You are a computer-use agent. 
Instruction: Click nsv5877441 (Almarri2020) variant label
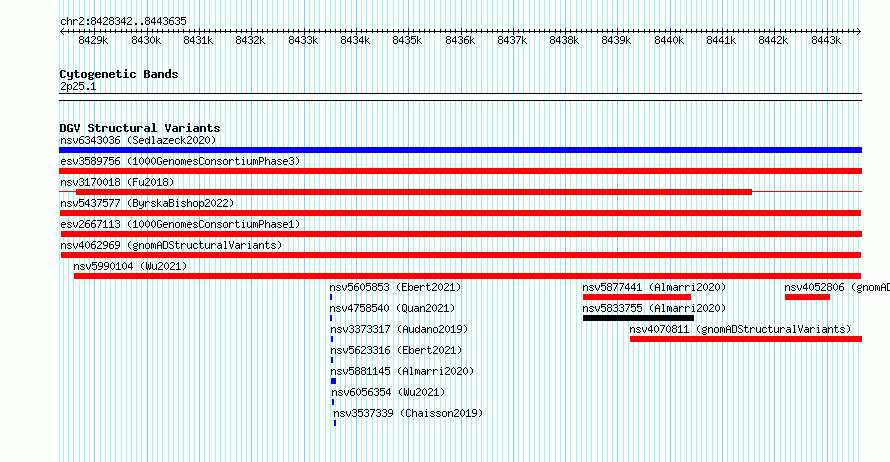pyautogui.click(x=654, y=287)
